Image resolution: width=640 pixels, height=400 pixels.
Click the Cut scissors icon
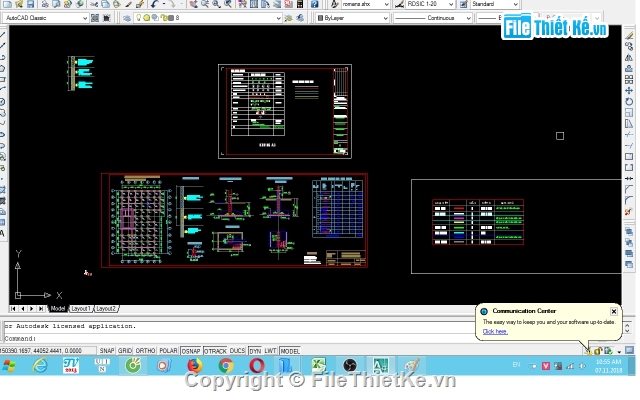94,4
